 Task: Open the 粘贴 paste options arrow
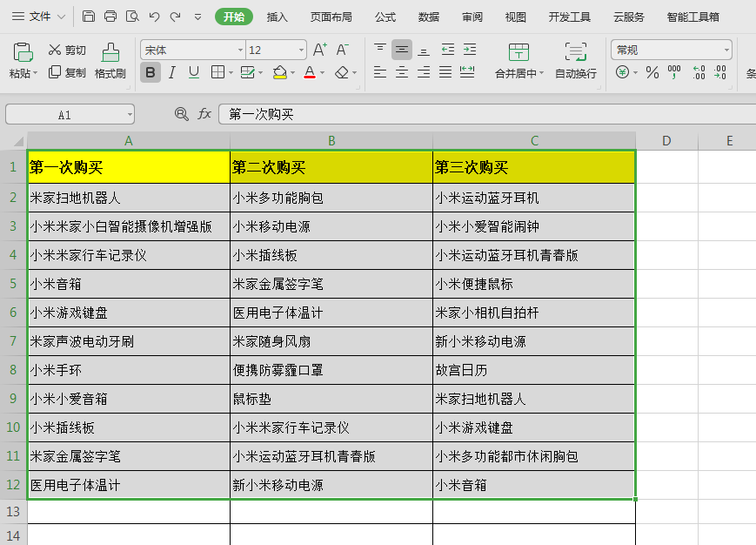(x=35, y=74)
